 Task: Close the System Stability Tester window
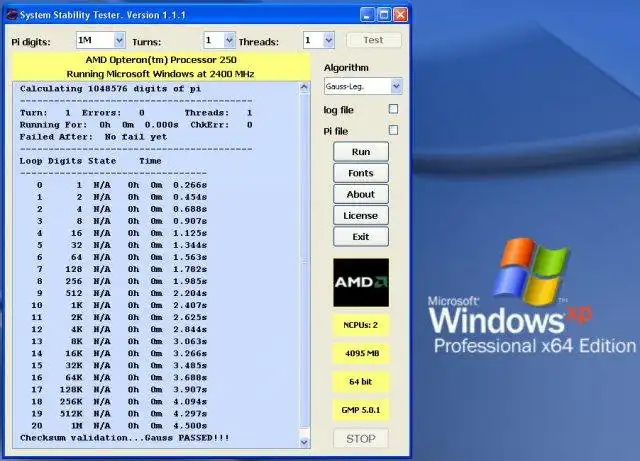pos(401,15)
